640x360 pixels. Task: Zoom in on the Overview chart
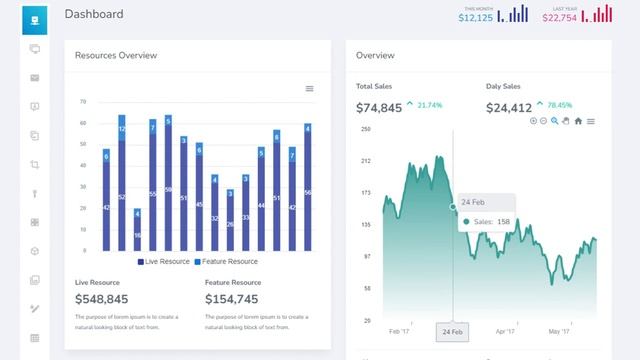point(533,121)
